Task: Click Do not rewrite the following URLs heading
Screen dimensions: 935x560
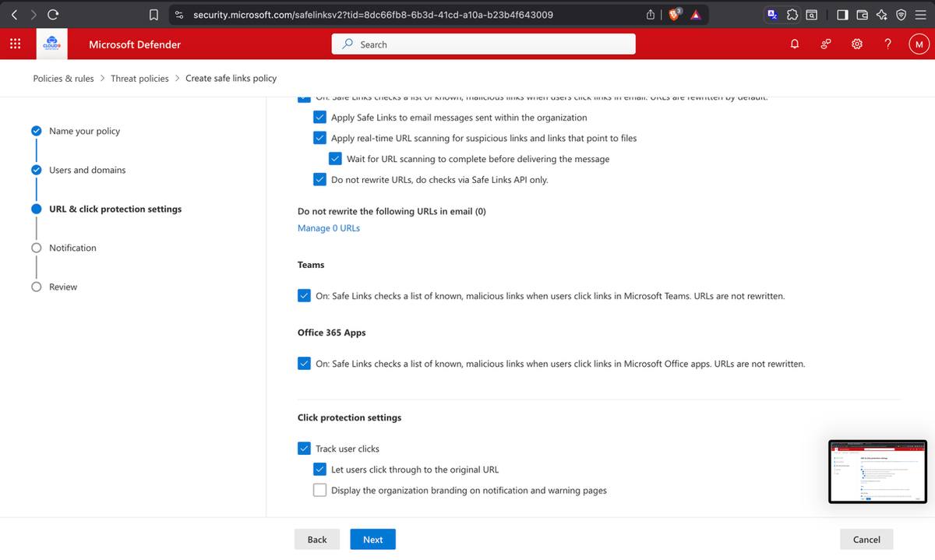Action: click(392, 211)
